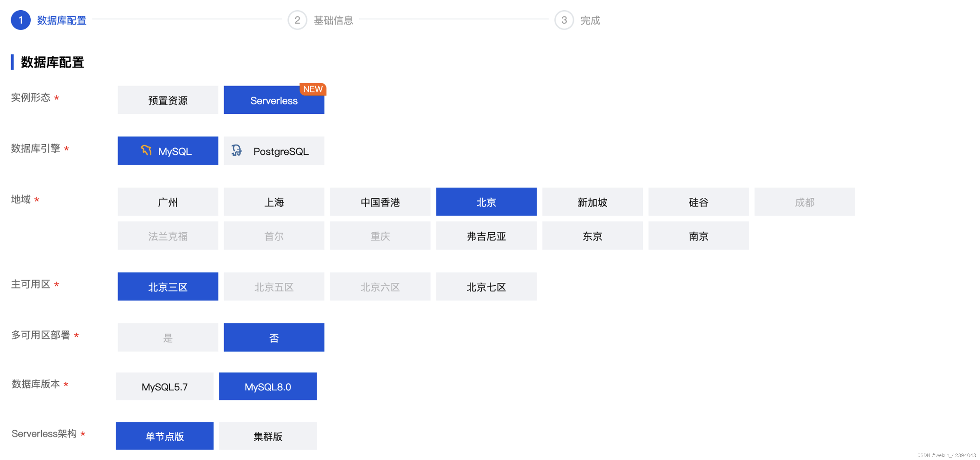Select 广州 region
This screenshot has width=980, height=460.
coord(168,202)
